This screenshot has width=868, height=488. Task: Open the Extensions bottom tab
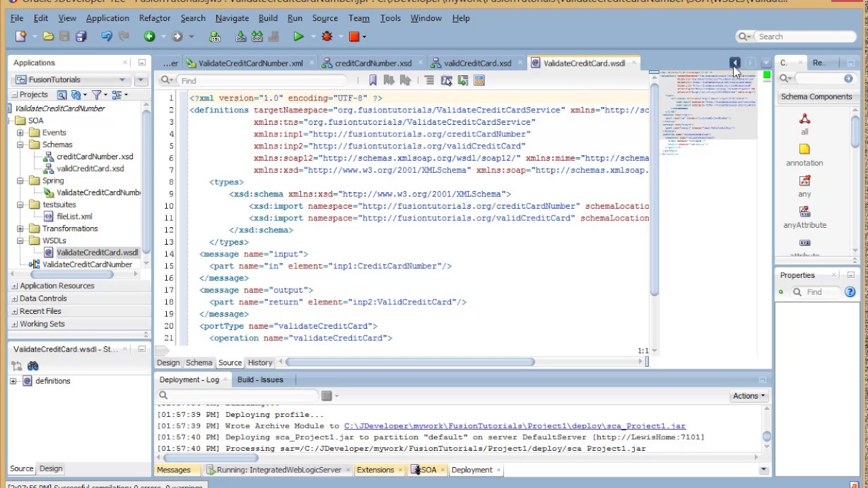tap(375, 470)
